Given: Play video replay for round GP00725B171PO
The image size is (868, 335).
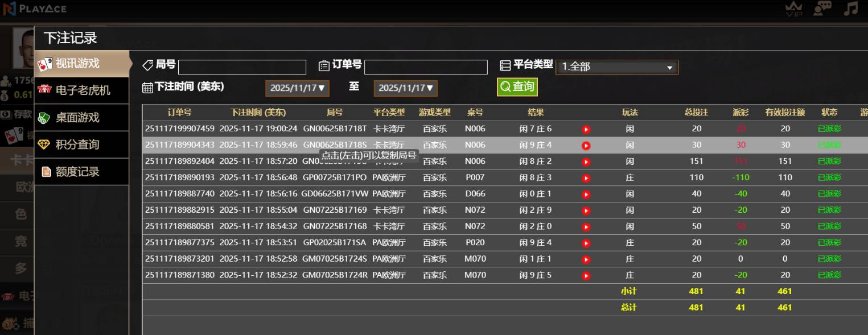Looking at the screenshot, I should (586, 178).
